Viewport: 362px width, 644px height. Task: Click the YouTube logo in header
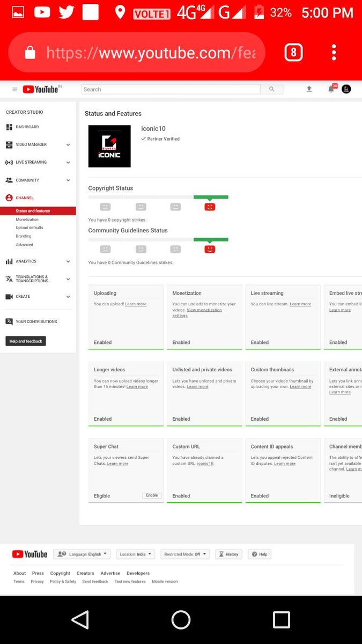pos(41,90)
